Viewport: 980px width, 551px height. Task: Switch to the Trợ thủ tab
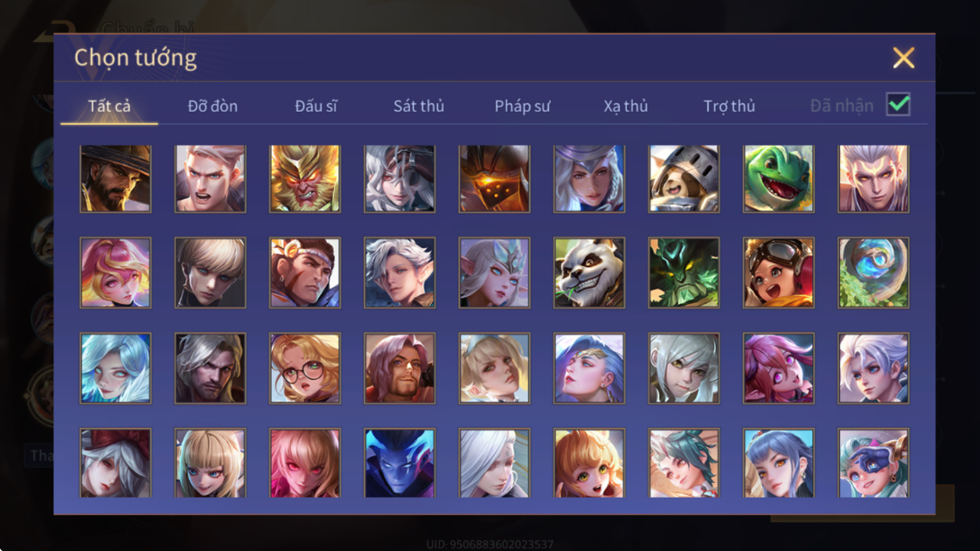[730, 106]
